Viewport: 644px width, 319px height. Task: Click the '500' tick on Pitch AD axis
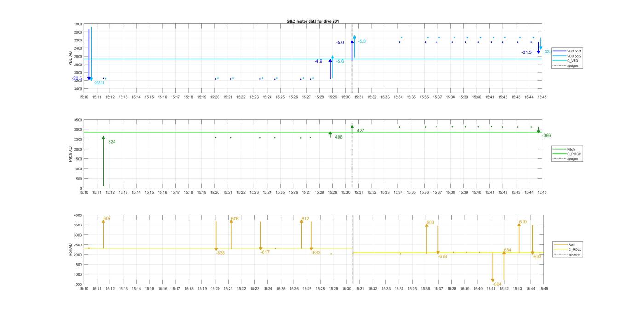(79, 179)
